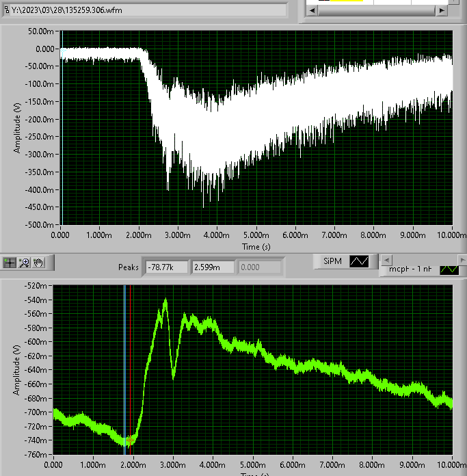467x476 pixels.
Task: Click the plot legend's left scroll arrow
Action: pos(386,260)
